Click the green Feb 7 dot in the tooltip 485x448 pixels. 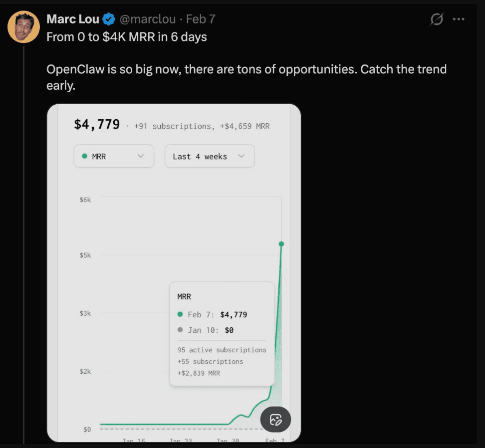coord(180,315)
